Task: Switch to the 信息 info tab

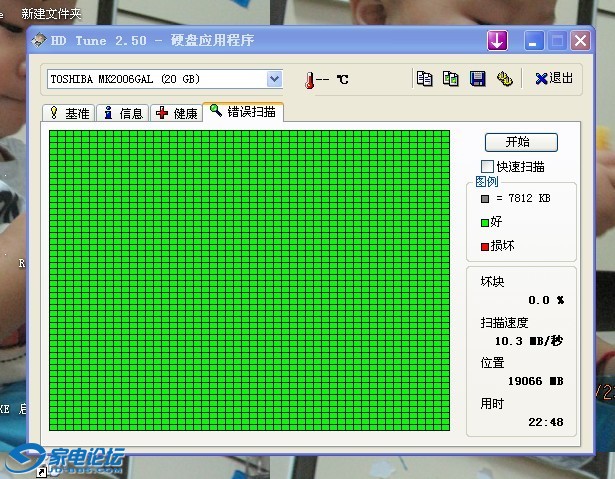Action: click(123, 113)
